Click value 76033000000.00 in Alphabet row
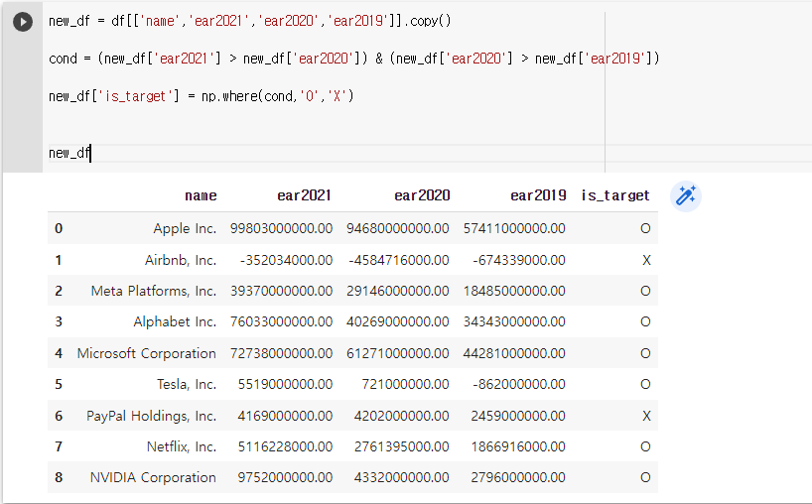The height and width of the screenshot is (504, 812). click(x=281, y=321)
